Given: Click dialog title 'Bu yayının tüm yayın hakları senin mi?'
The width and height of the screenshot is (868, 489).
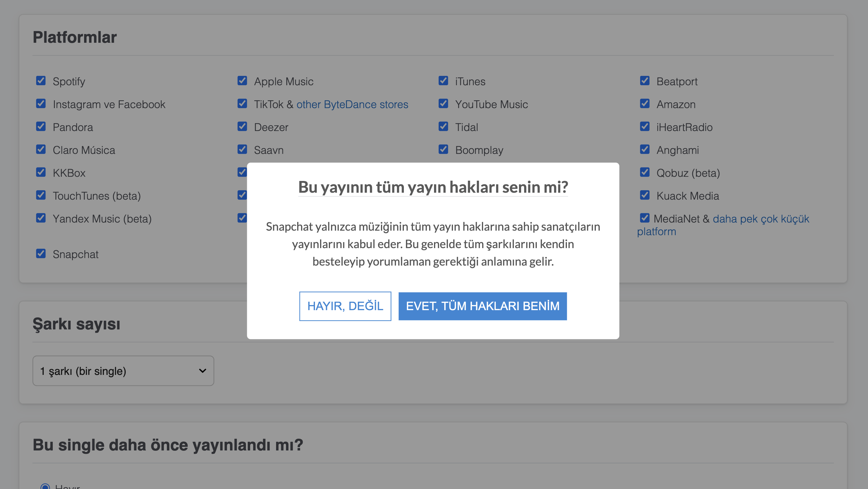Looking at the screenshot, I should [x=433, y=187].
